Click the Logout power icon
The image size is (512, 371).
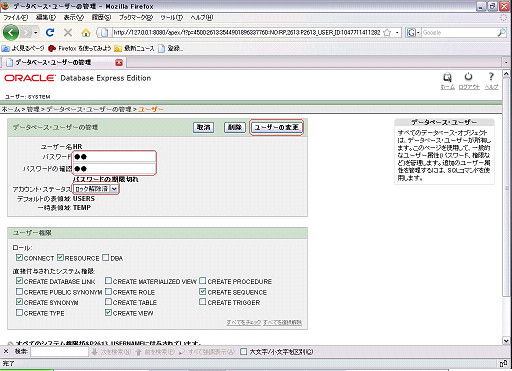coord(468,77)
